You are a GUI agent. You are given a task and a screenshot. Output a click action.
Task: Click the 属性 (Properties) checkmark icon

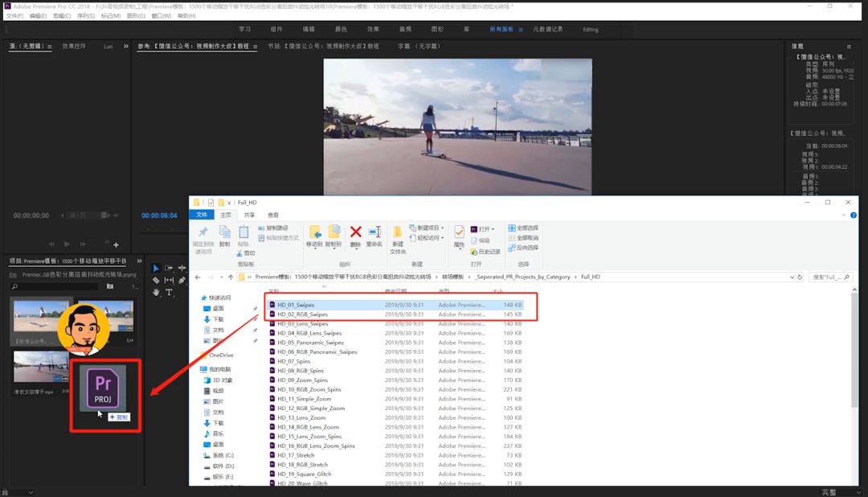click(x=459, y=232)
